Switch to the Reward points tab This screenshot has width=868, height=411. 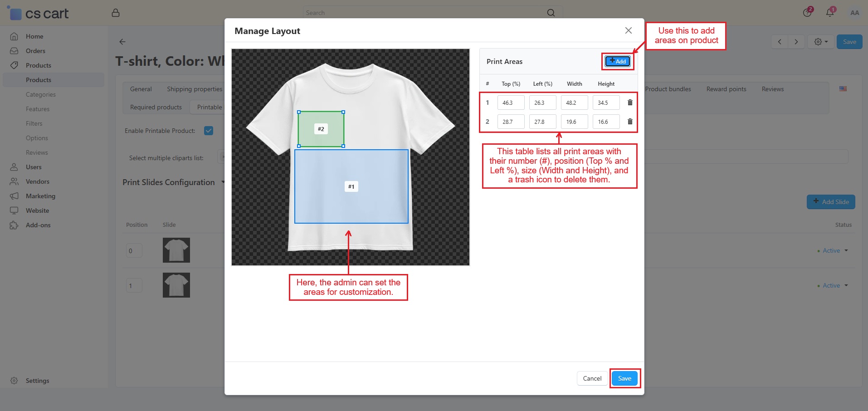(x=726, y=89)
